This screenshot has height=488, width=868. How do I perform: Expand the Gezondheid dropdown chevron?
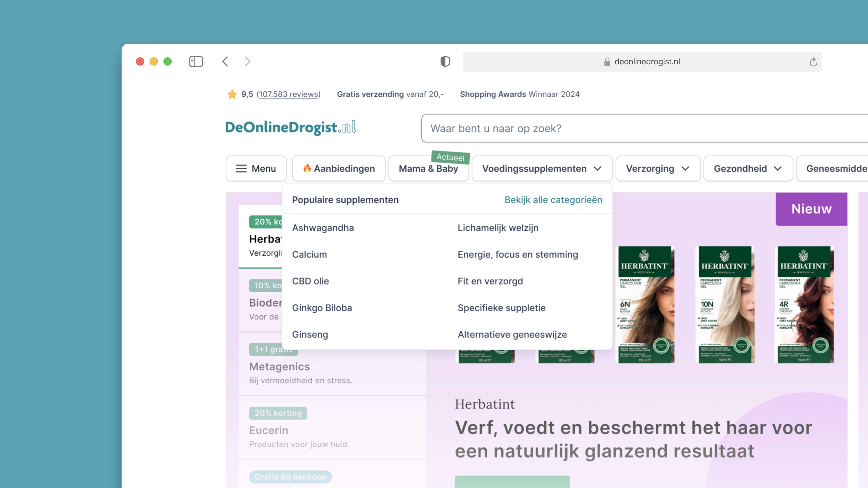point(778,168)
